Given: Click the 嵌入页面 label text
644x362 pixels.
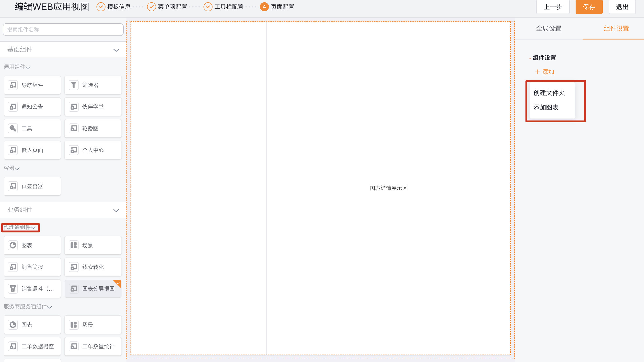Looking at the screenshot, I should [x=32, y=150].
